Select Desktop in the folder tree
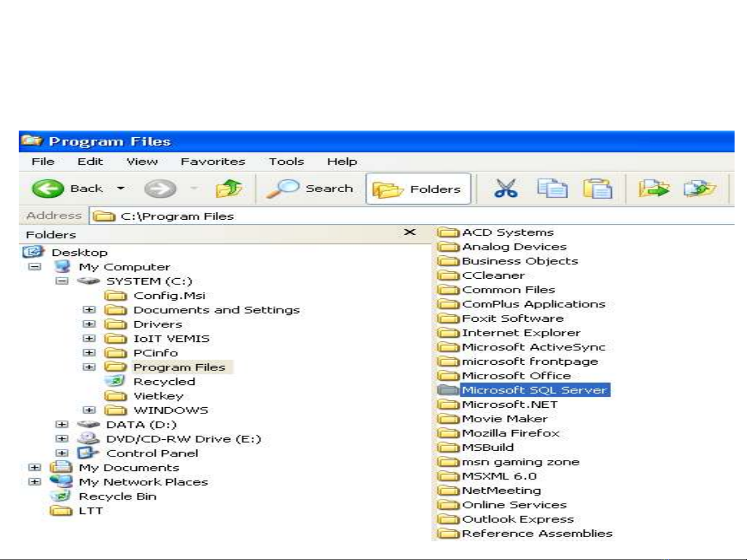Image resolution: width=747 pixels, height=560 pixels. [79, 252]
